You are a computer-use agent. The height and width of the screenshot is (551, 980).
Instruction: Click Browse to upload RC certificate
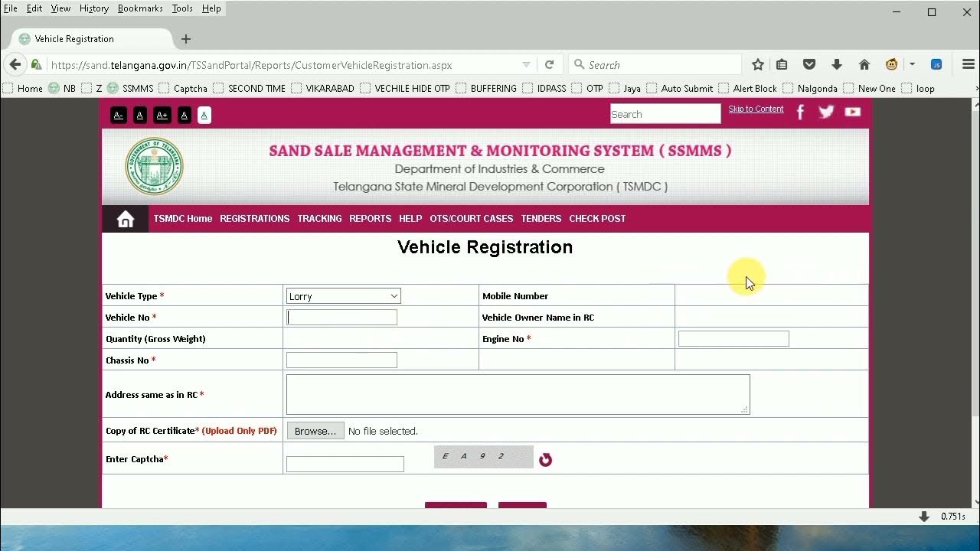pos(315,431)
